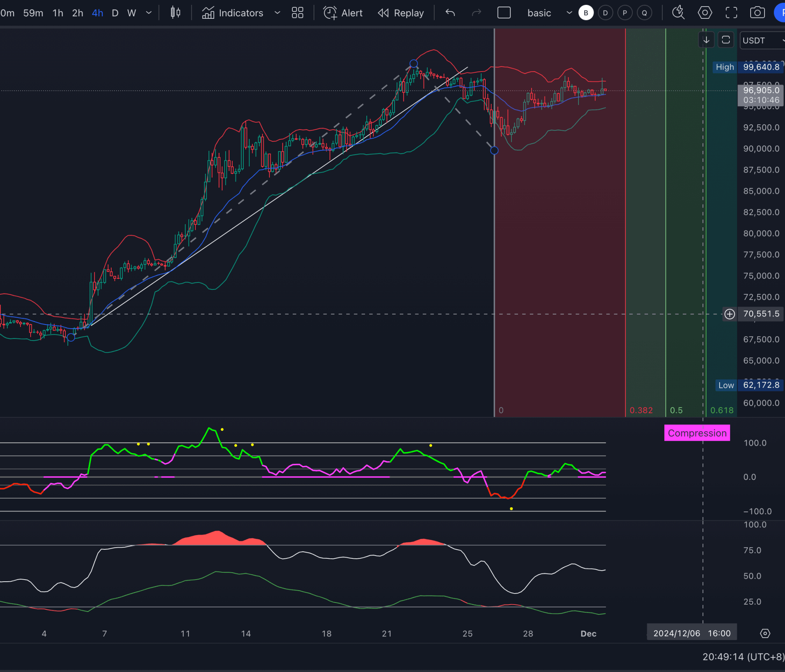Click the redo arrow button
The image size is (785, 672).
(475, 12)
